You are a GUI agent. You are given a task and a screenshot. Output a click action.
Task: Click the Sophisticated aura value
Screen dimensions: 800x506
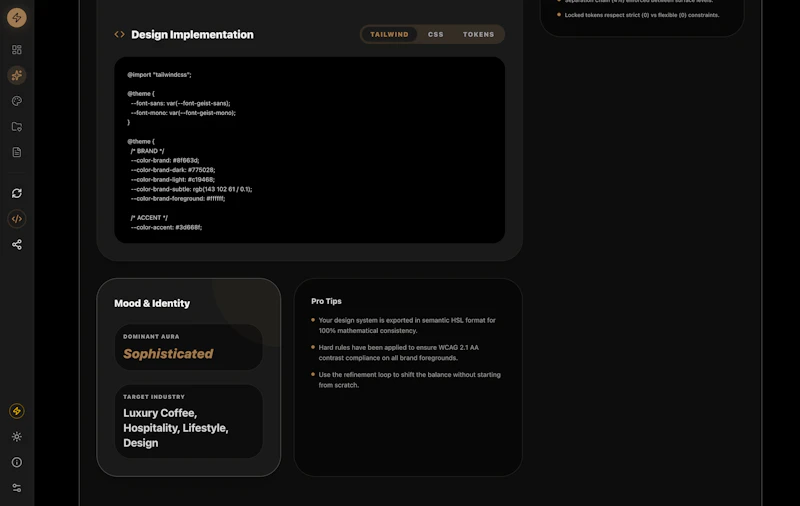click(168, 353)
